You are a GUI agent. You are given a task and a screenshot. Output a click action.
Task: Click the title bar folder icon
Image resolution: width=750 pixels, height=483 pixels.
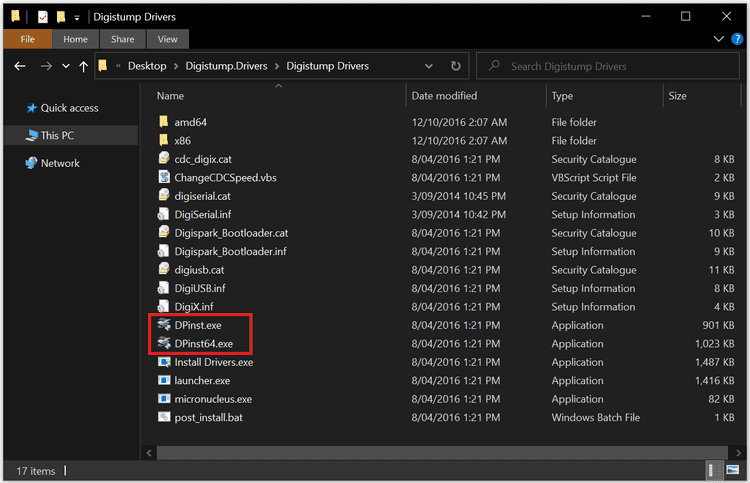pos(16,17)
